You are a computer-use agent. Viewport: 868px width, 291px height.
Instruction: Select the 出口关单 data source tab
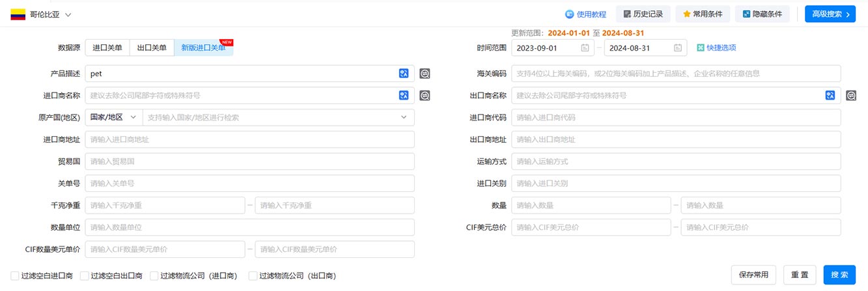tap(152, 48)
